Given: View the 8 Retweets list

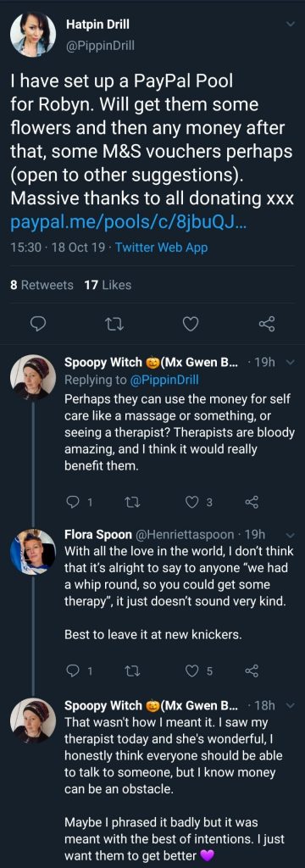Looking at the screenshot, I should tap(42, 285).
